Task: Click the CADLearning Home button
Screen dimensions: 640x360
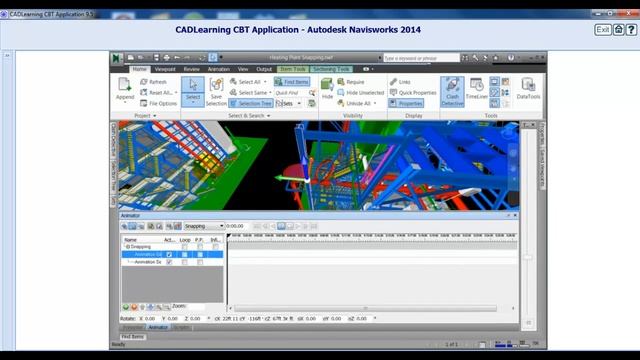Action: [x=619, y=30]
